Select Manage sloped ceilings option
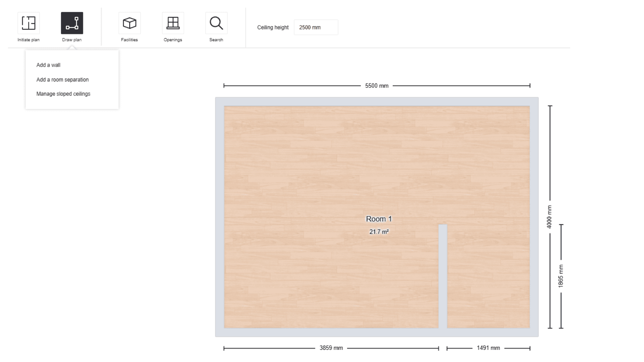This screenshot has width=644, height=362. 63,94
